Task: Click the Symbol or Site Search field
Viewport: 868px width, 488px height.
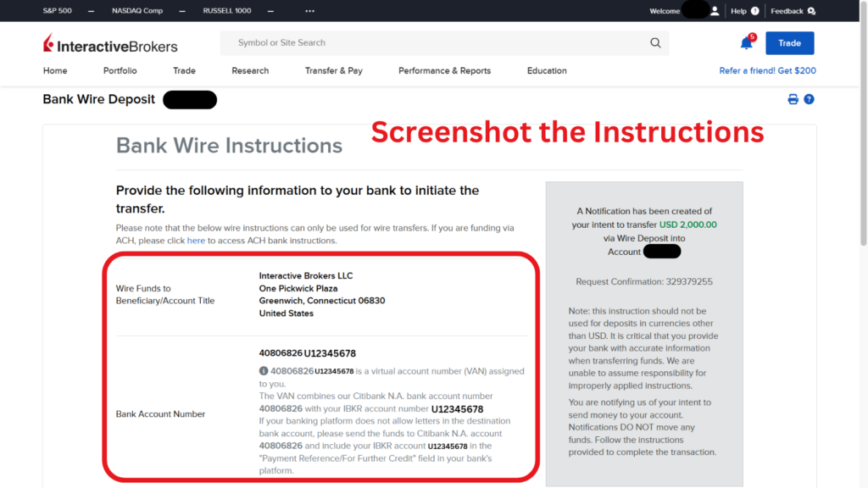Action: tap(381, 42)
